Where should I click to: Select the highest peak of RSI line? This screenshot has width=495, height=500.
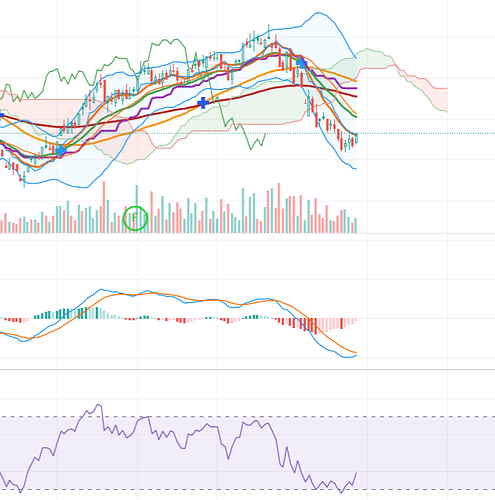99,405
